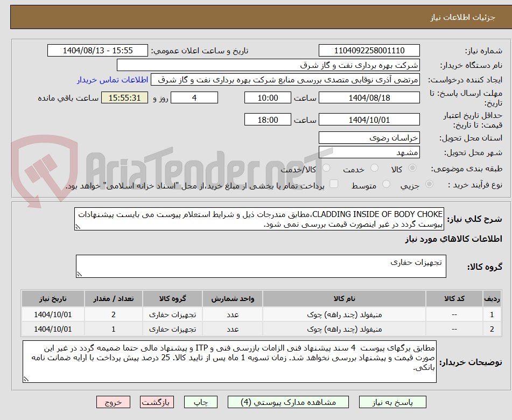The height and width of the screenshot is (420, 512).
Task: Click the شهر محل تحویل field مشهد
Action: coord(369,152)
